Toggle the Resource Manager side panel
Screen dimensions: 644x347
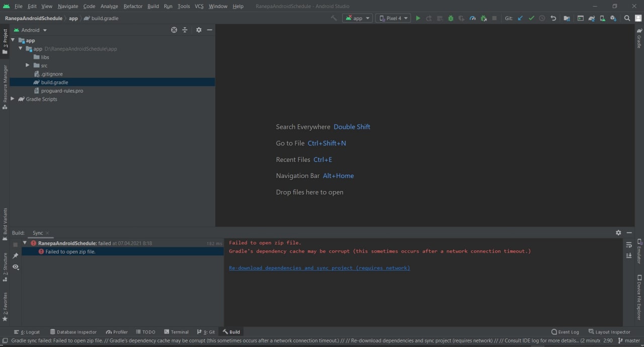pyautogui.click(x=5, y=86)
